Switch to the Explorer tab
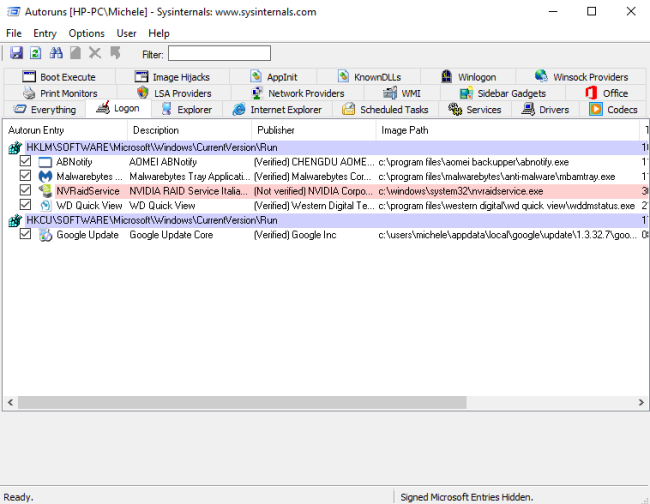Screen dimensions: 650x504 point(187,109)
